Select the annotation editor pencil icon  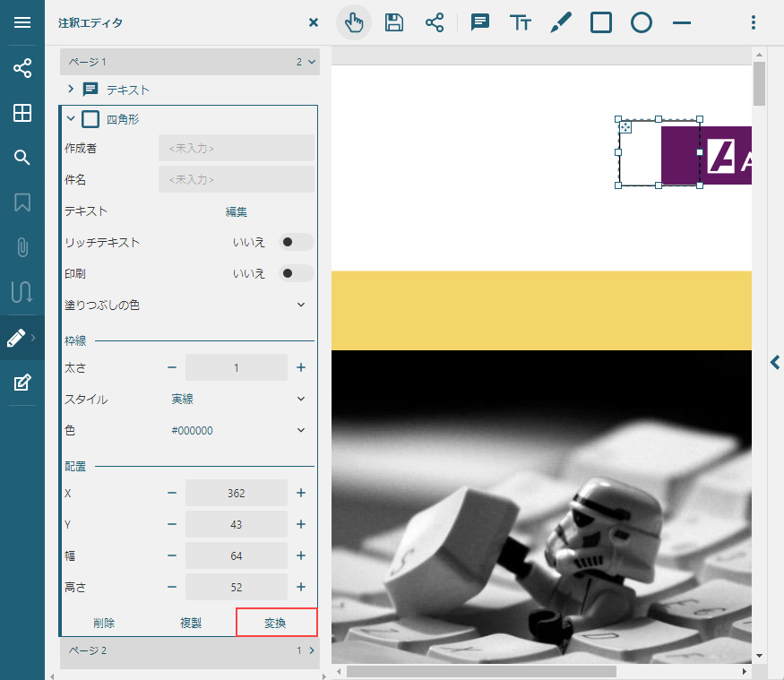pyautogui.click(x=16, y=338)
